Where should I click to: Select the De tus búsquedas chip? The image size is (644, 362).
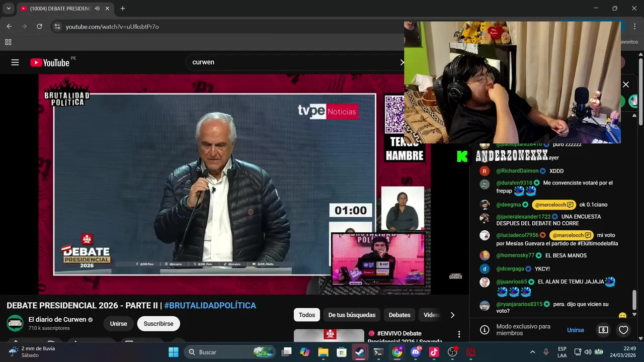(x=352, y=315)
